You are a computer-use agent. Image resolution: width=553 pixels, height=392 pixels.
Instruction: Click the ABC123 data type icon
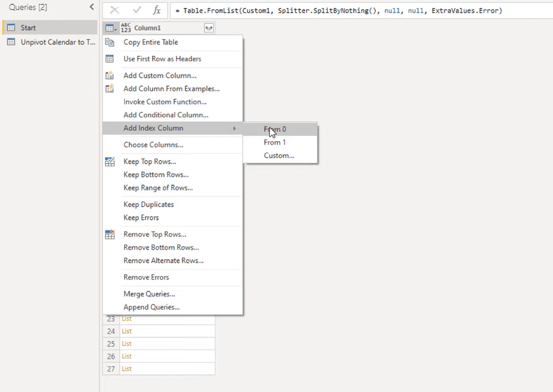tap(126, 28)
